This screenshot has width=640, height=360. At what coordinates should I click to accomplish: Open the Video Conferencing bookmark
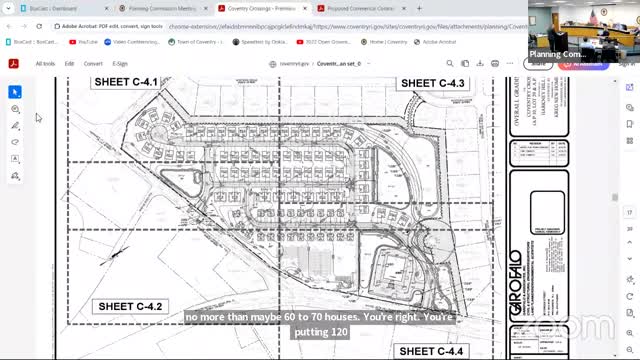click(132, 42)
